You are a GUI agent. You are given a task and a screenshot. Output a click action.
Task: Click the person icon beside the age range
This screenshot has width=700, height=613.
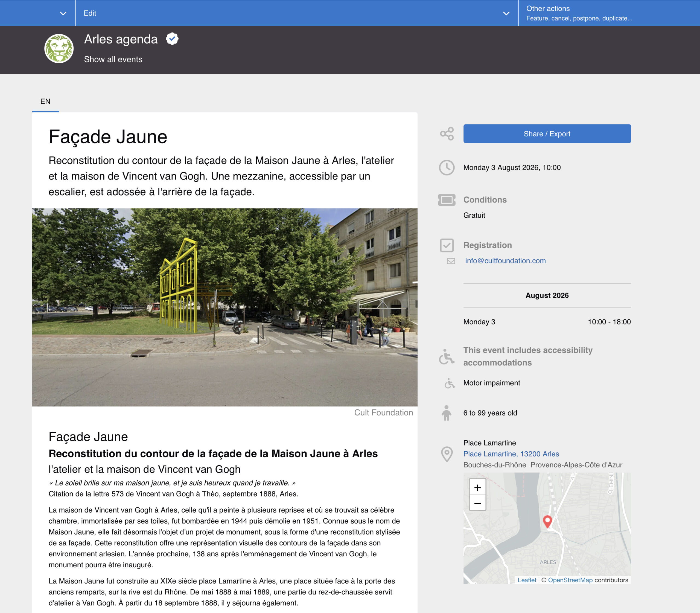(x=446, y=413)
